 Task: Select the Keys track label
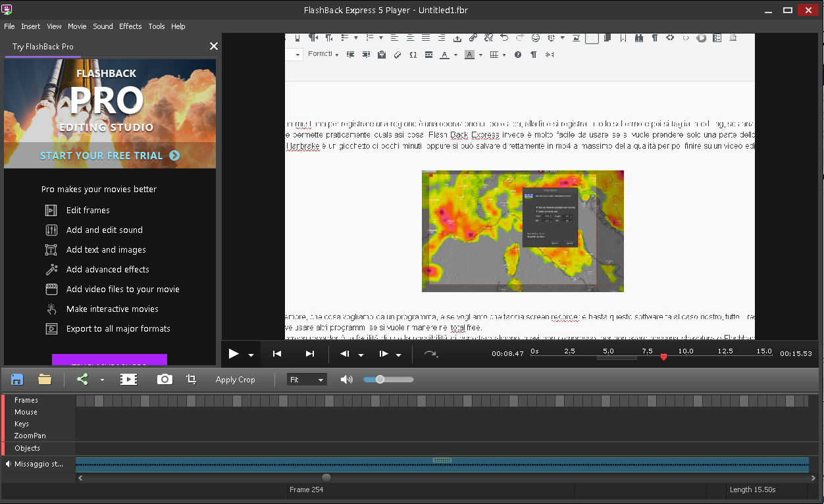click(x=22, y=424)
